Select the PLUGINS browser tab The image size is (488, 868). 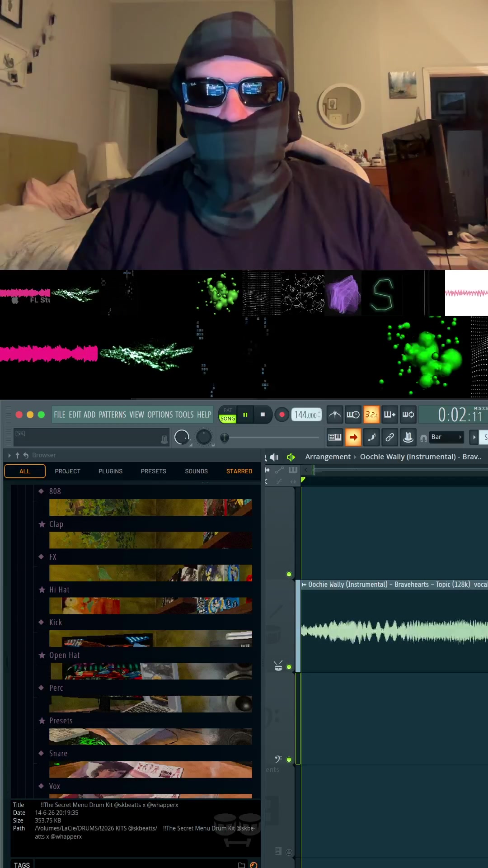point(111,471)
